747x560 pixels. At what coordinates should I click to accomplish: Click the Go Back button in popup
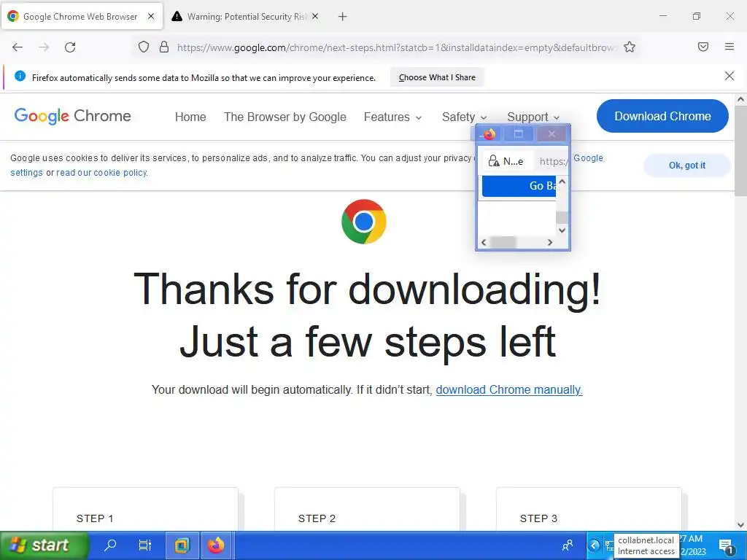(519, 186)
